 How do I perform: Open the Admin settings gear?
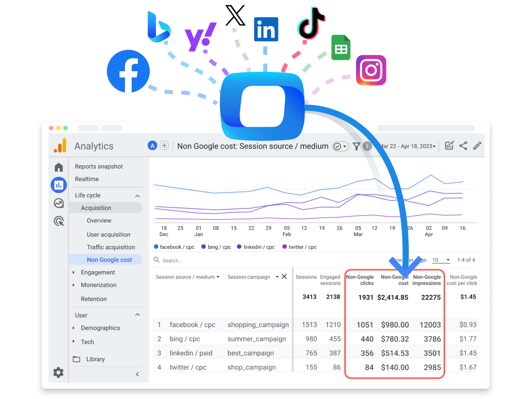pos(59,372)
